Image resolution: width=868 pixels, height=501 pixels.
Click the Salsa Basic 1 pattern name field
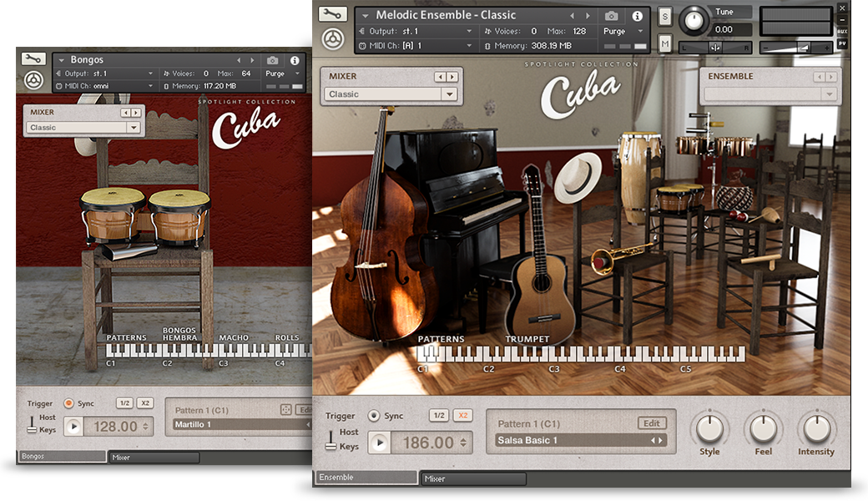[581, 441]
